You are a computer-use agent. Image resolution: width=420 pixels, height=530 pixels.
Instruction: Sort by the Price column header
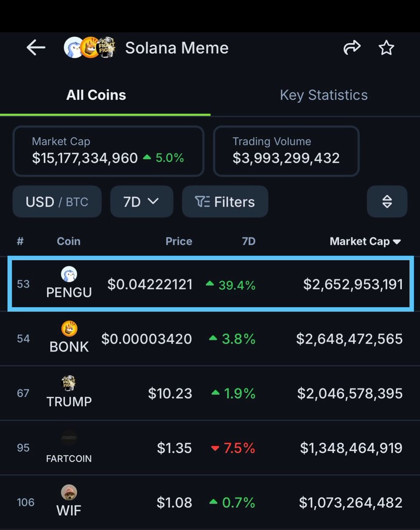[x=179, y=242]
